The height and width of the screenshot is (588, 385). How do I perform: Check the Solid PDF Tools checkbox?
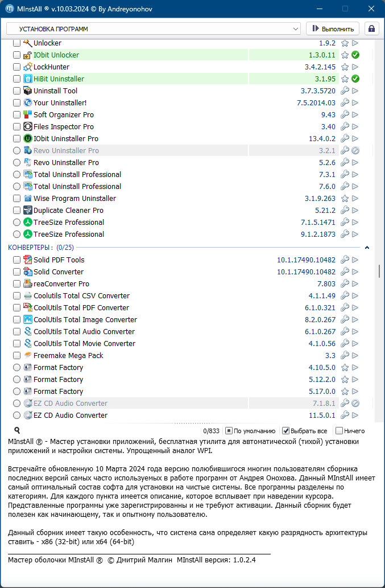pos(16,260)
